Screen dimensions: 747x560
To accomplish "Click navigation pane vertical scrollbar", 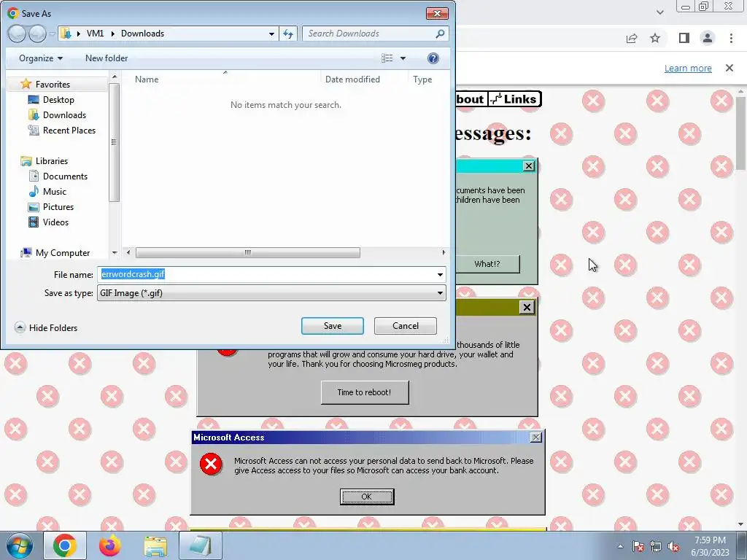I will click(114, 142).
